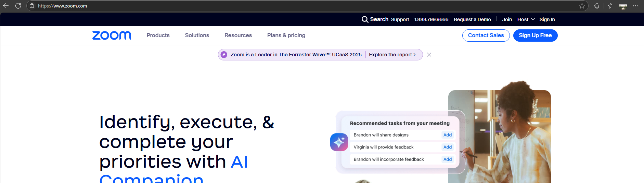Reload the page with refresh icon
This screenshot has width=644, height=183.
[18, 6]
